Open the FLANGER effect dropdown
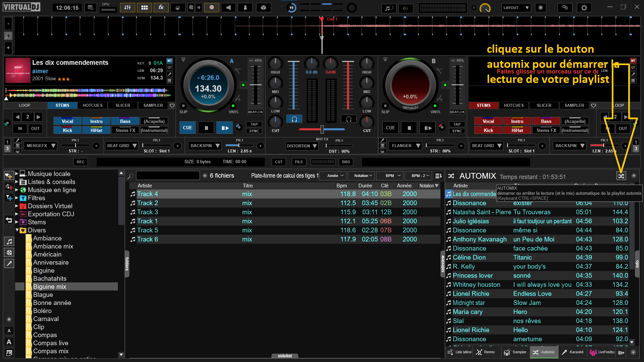644x362 pixels. tap(405, 146)
